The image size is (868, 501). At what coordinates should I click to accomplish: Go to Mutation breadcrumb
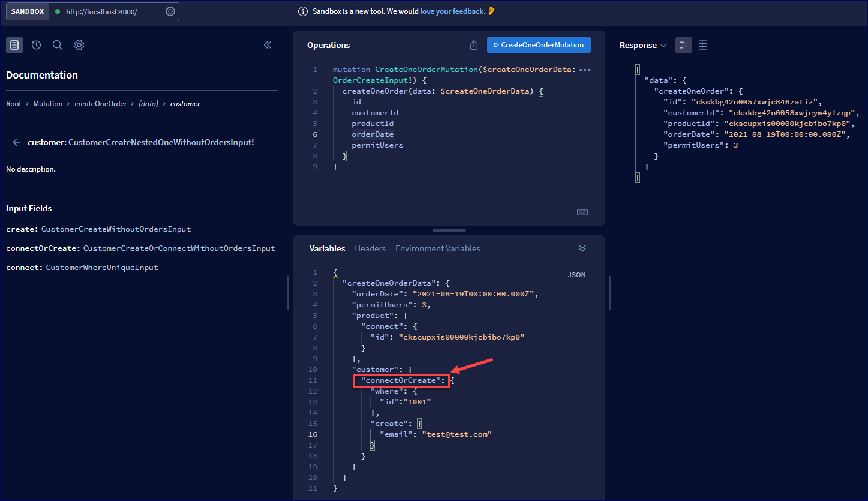[x=48, y=104]
